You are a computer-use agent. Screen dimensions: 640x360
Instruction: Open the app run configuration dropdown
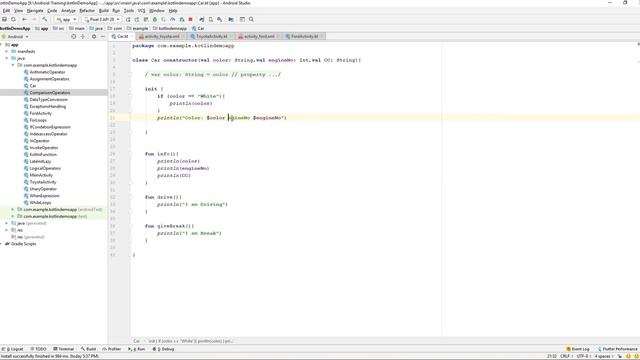coord(66,19)
